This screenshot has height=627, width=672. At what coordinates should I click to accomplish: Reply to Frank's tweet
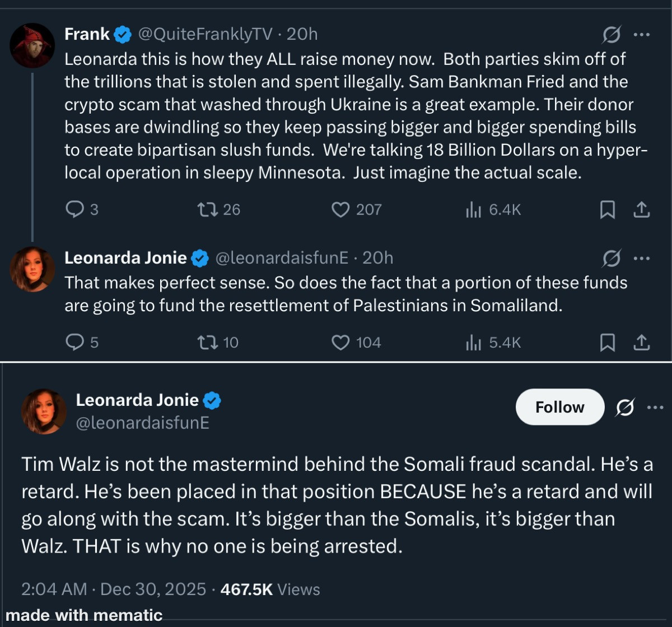click(74, 209)
